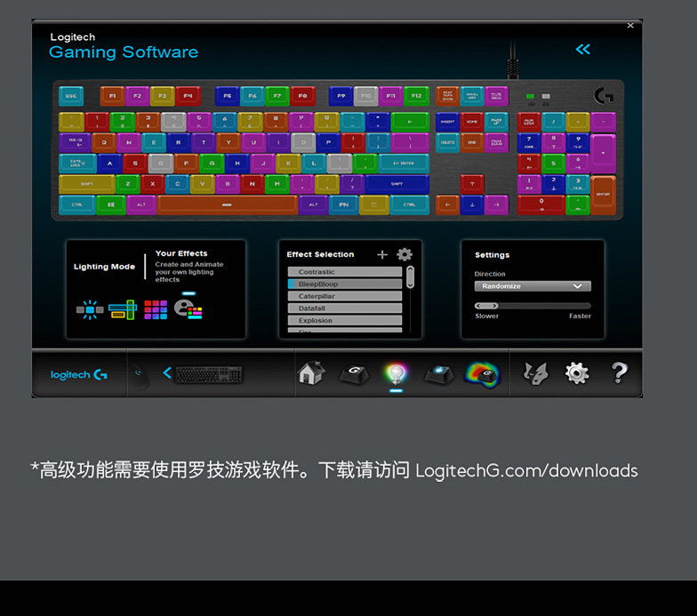Image resolution: width=697 pixels, height=616 pixels.
Task: Select the lighting settings lightbulb icon
Action: coord(396,373)
